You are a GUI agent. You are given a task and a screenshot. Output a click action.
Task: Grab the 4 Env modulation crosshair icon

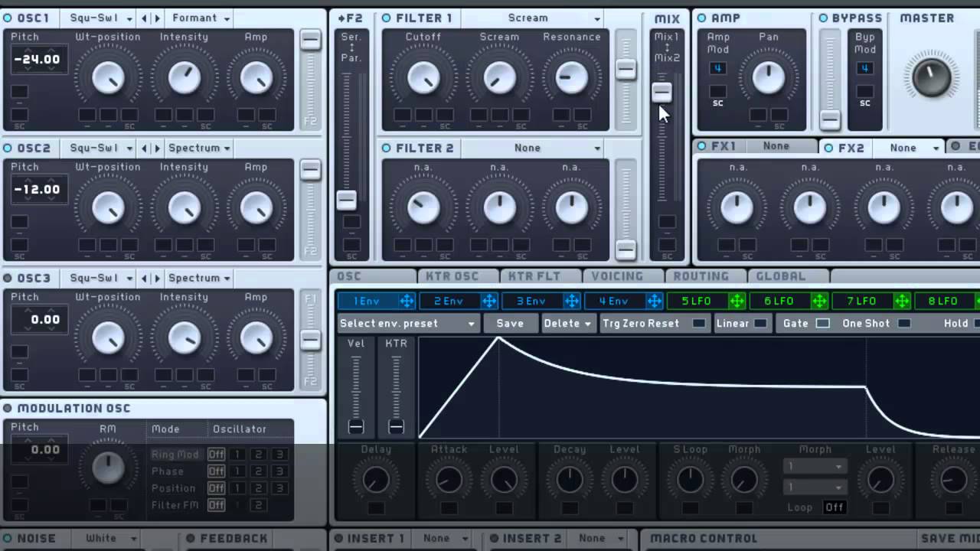coord(654,302)
